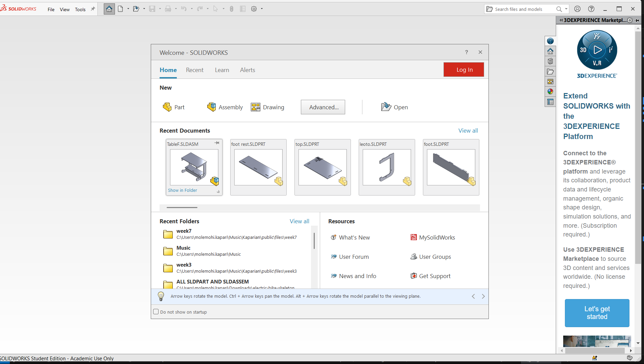Open the 3DEXPERIENCE Marketplace task pane tab
The width and height of the screenshot is (644, 364).
click(550, 41)
